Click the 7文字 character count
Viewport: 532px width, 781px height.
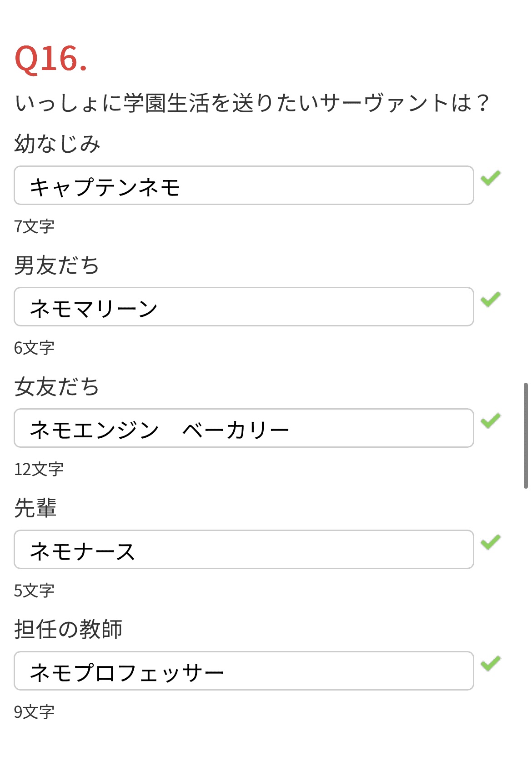click(x=34, y=226)
